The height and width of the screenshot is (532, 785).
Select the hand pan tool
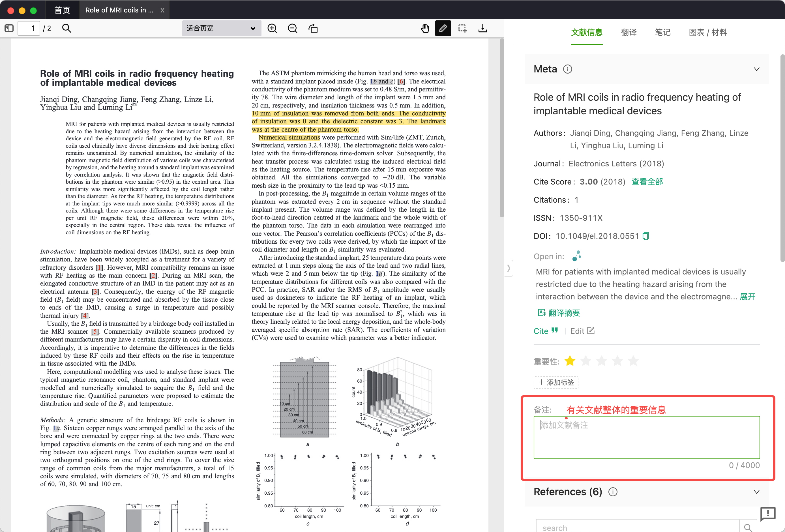(425, 28)
